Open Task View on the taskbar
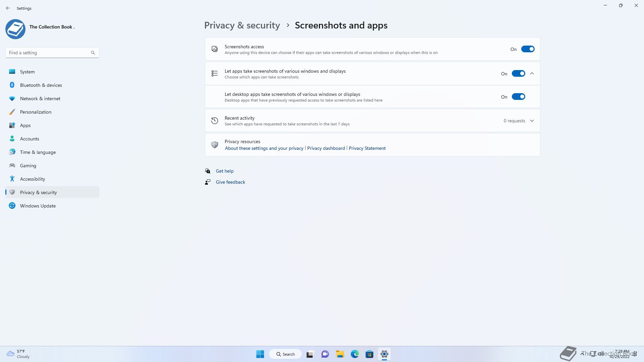This screenshot has width=644, height=362. point(310,354)
